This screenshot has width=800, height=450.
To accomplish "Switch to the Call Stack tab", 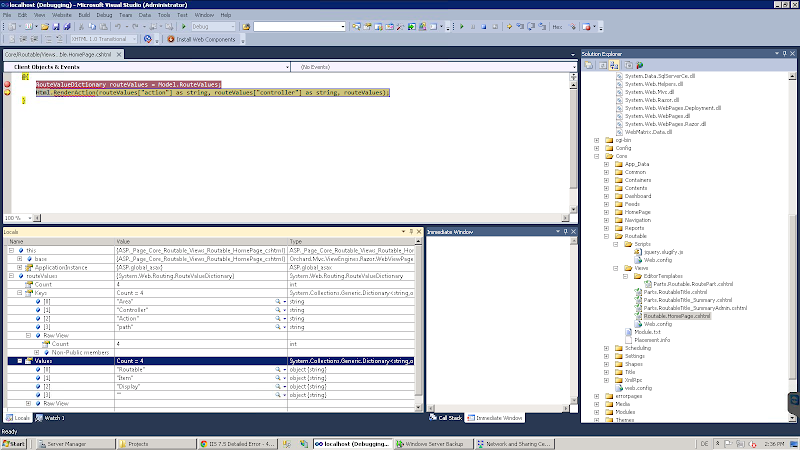I will click(445, 418).
